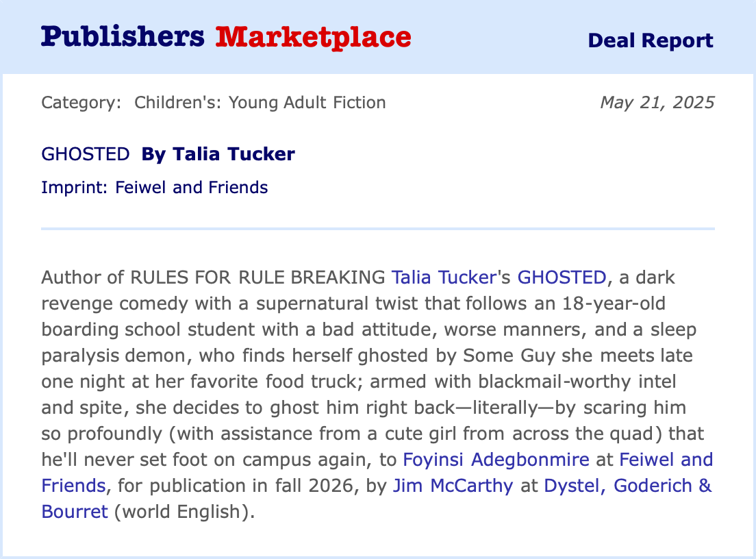756x559 pixels.
Task: Click the GHOSTED title in the heading
Action: (86, 154)
